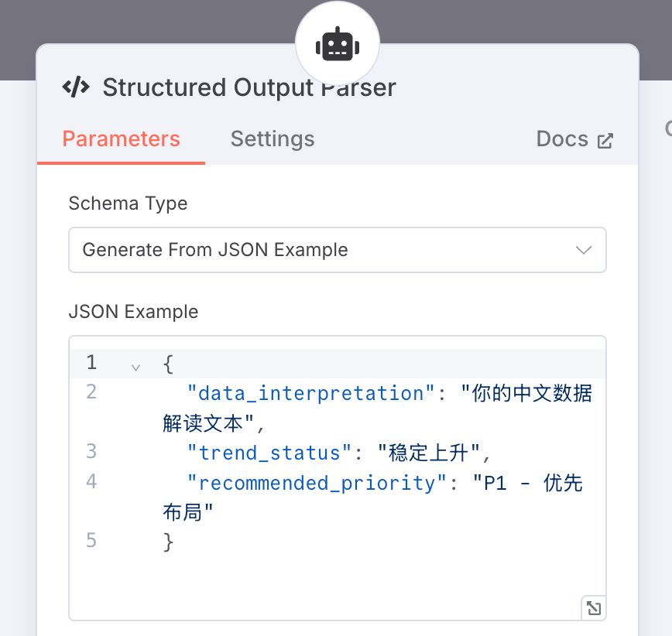Switch to the Parameters tab

[x=121, y=139]
